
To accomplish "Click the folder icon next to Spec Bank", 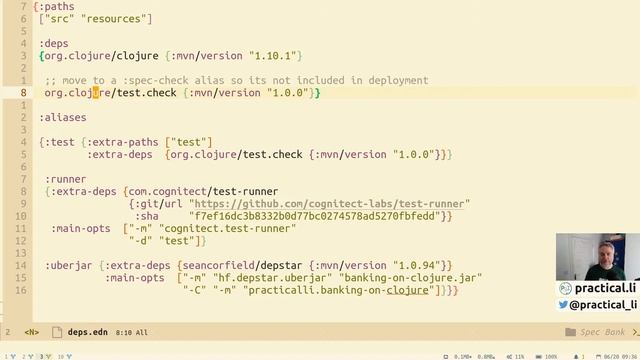I will click(571, 332).
